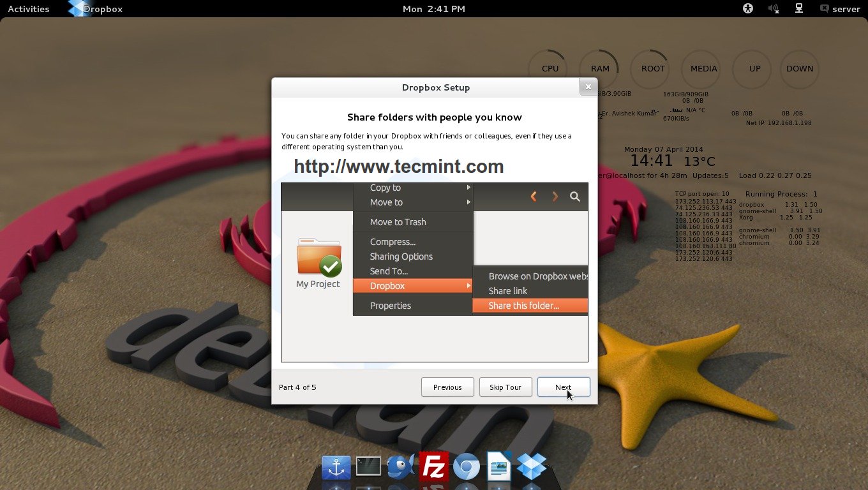Screen dimensions: 868x490
Task: Click the 'Share this folder...' entry in the illustration
Action: (x=530, y=306)
